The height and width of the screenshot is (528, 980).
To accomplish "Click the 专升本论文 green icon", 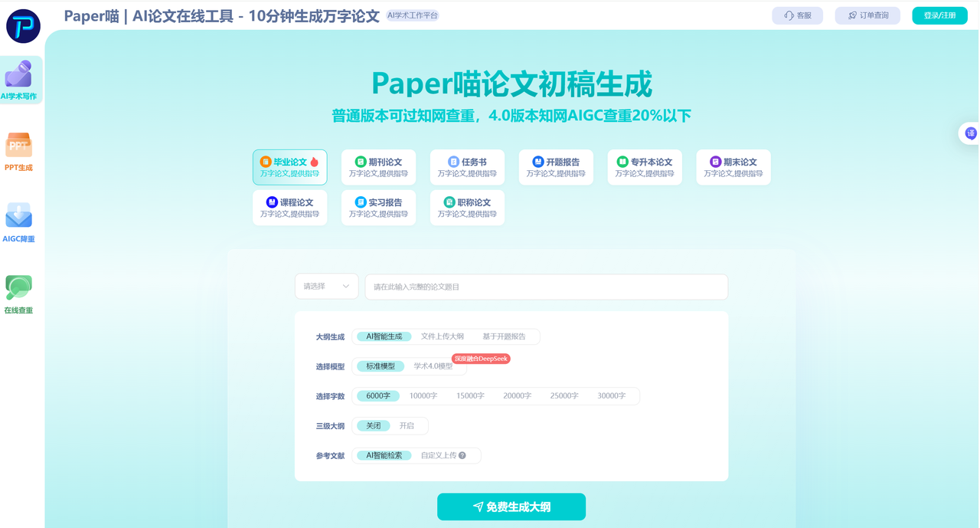I will pos(622,162).
